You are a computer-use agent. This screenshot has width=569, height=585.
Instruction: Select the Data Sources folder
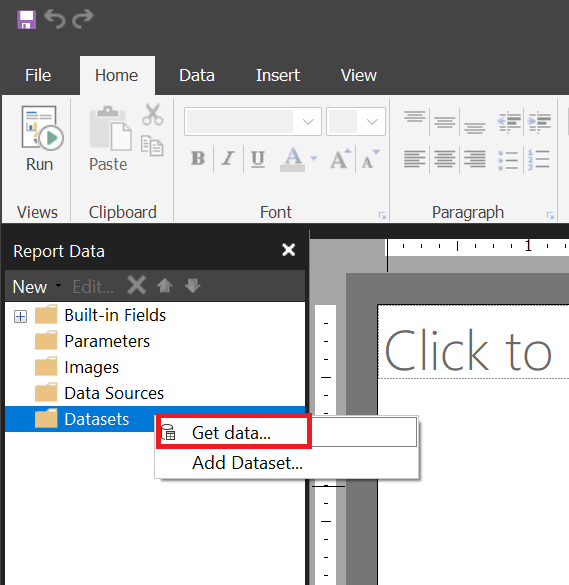coord(99,393)
